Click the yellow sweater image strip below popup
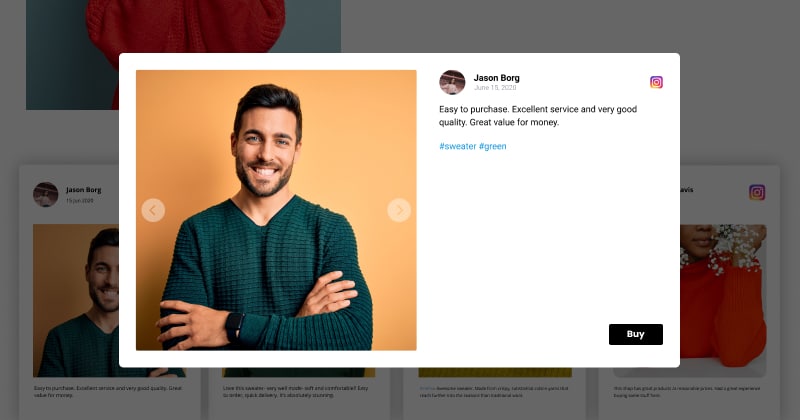This screenshot has height=420, width=800. (495, 373)
